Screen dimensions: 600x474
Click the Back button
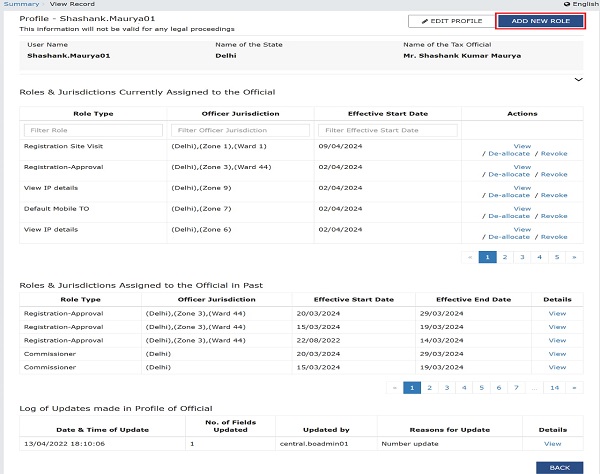[559, 467]
